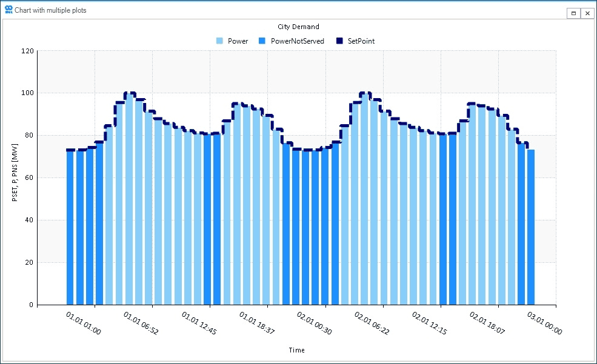Viewport: 597px width, 364px height.
Task: Close the Chart with multiple plots window
Action: (587, 13)
